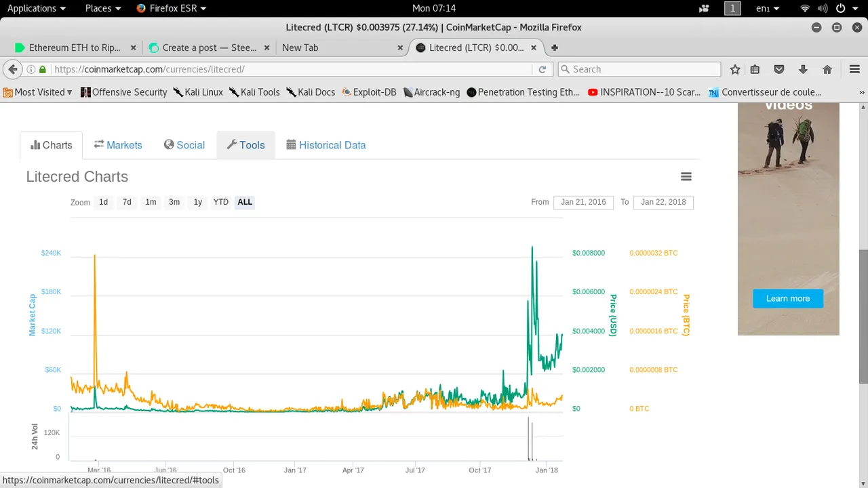Viewport: 868px width, 488px height.
Task: Set chart zoom to ALL
Action: 245,202
